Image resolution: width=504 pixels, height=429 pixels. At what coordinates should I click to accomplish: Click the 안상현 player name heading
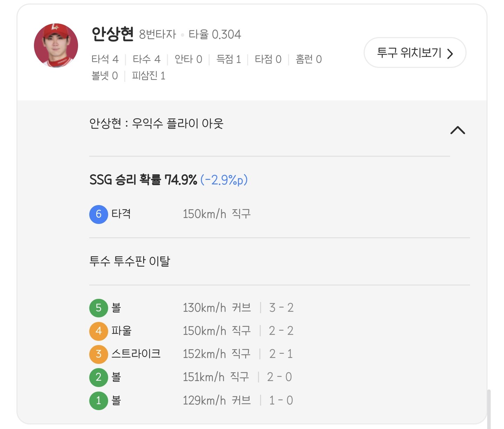tap(112, 34)
